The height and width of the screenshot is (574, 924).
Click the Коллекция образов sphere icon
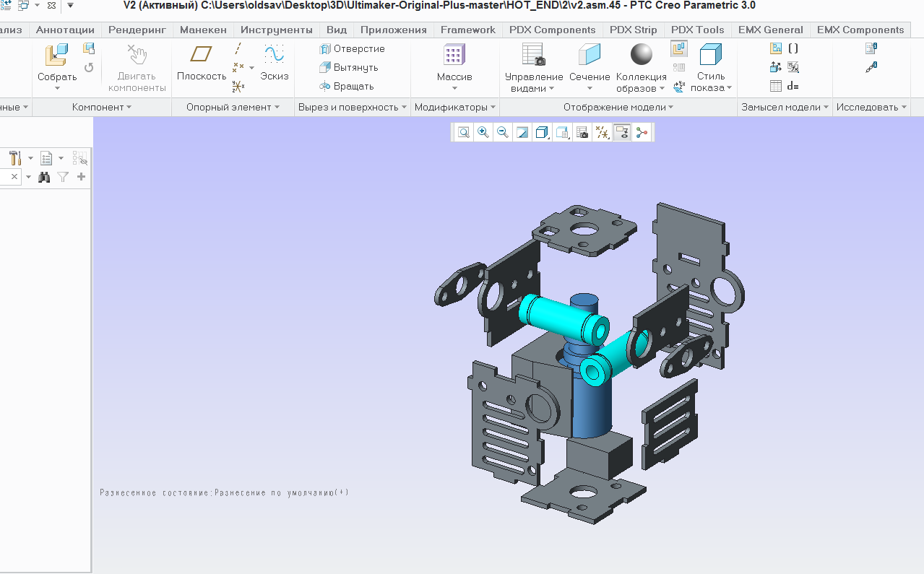[641, 55]
